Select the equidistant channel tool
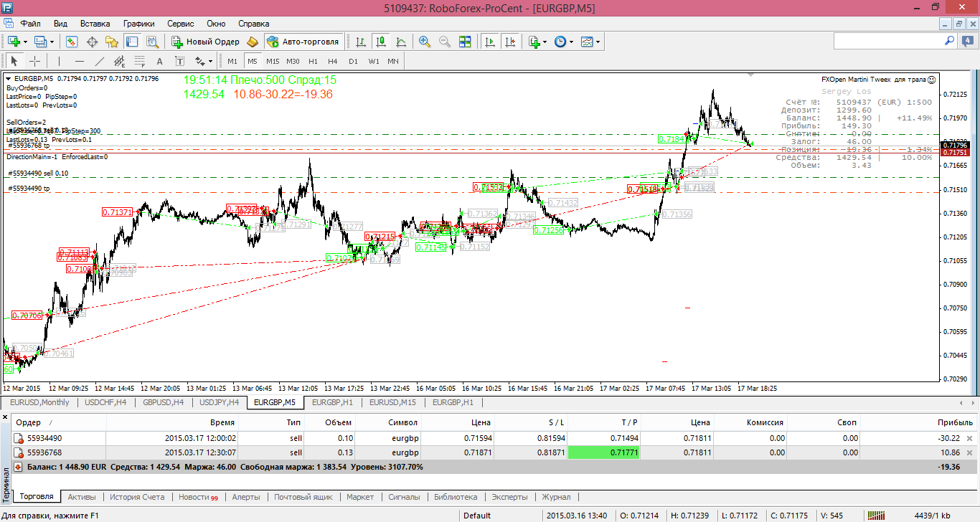This screenshot has width=980, height=522. (x=120, y=61)
